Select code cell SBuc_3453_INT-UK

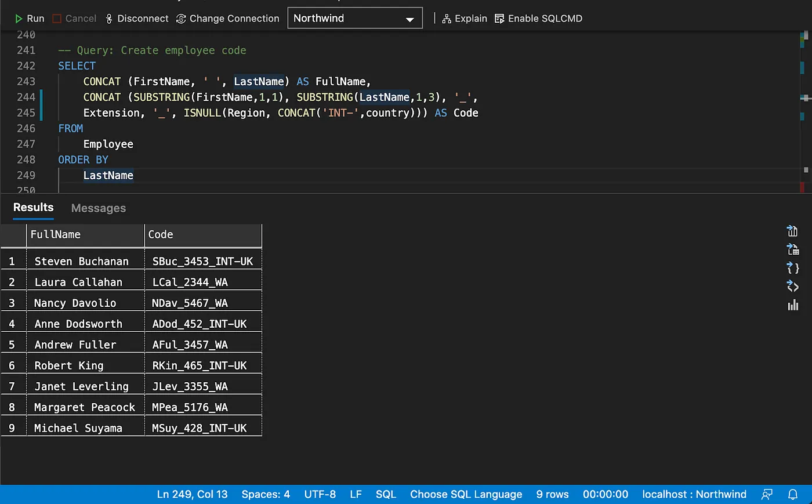tap(203, 262)
